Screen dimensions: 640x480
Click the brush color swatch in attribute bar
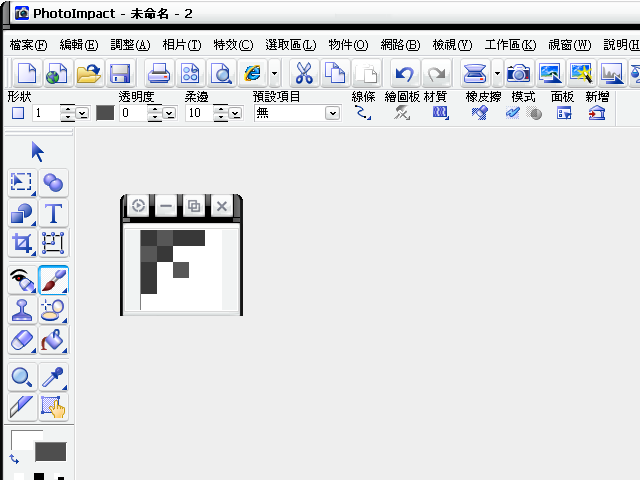105,113
